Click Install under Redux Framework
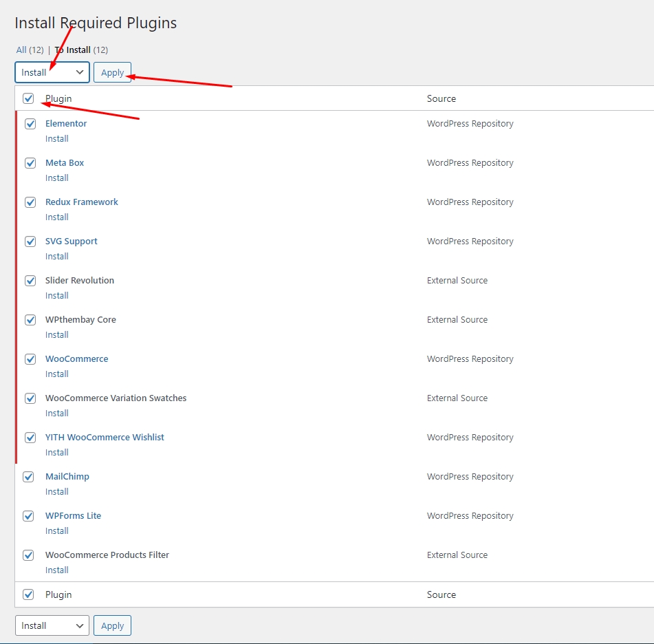 pos(57,217)
